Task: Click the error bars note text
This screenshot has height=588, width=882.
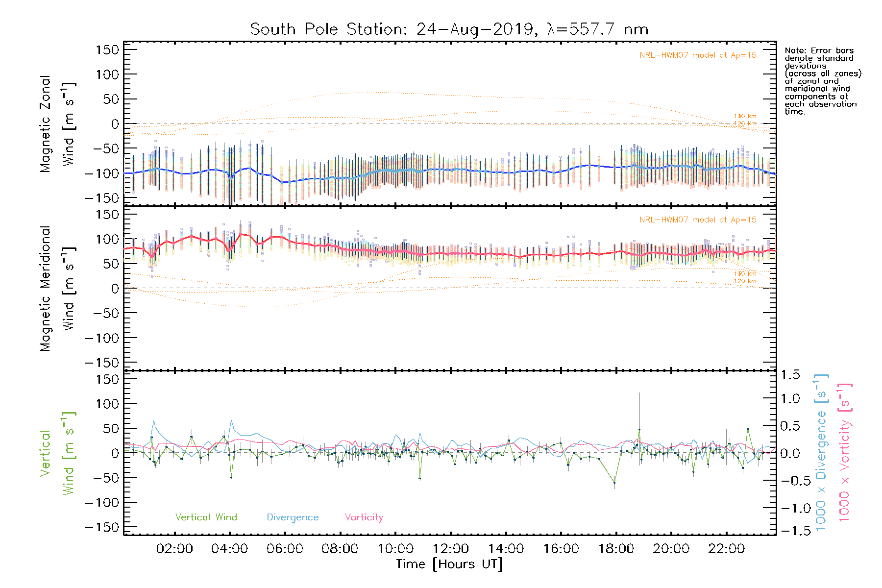Action: pyautogui.click(x=822, y=81)
